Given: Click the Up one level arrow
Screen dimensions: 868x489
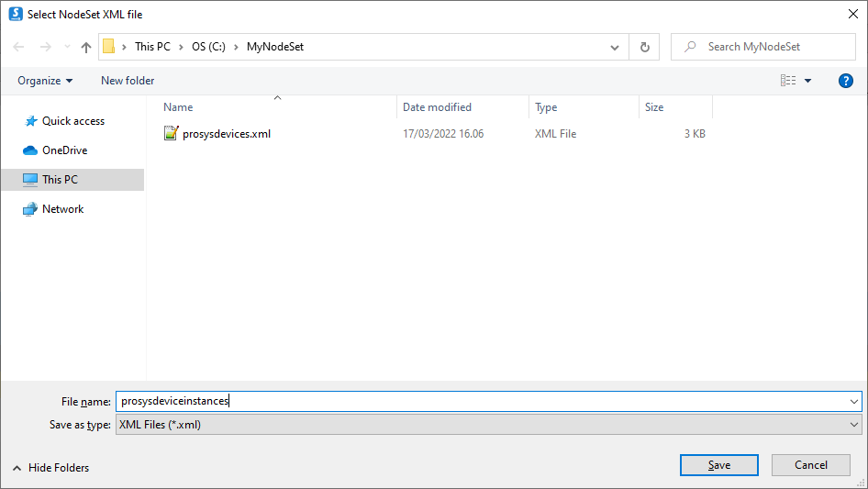Looking at the screenshot, I should click(x=86, y=47).
